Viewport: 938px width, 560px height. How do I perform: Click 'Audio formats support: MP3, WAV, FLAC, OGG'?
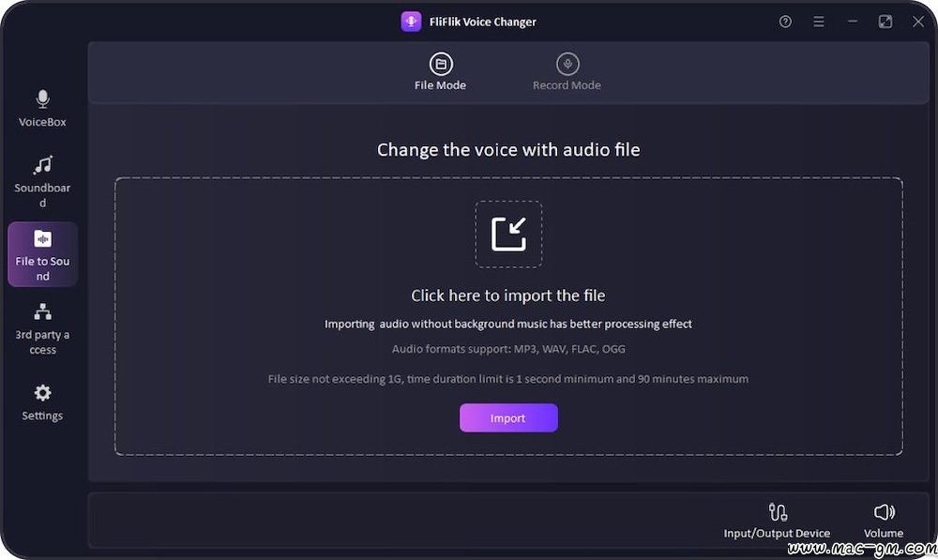pyautogui.click(x=508, y=349)
